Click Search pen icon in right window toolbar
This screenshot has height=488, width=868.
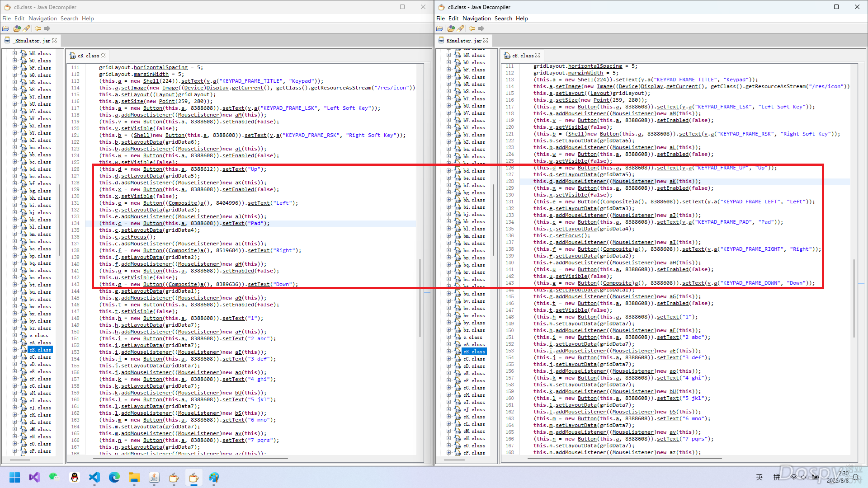(461, 28)
